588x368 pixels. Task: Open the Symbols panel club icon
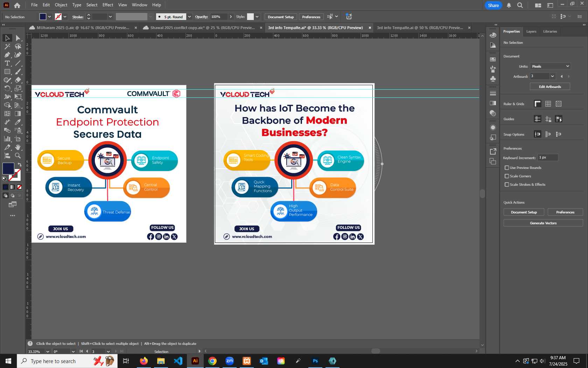[x=493, y=79]
